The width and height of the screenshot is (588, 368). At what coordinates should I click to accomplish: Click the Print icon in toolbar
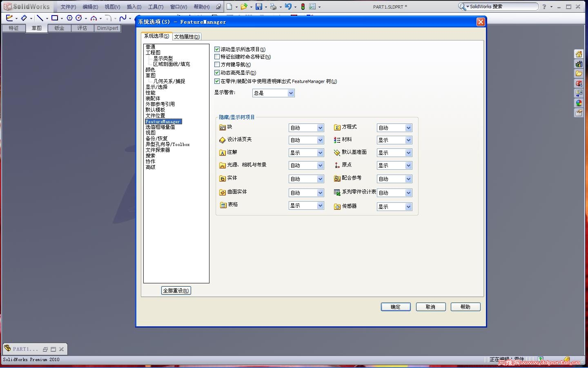click(x=273, y=7)
